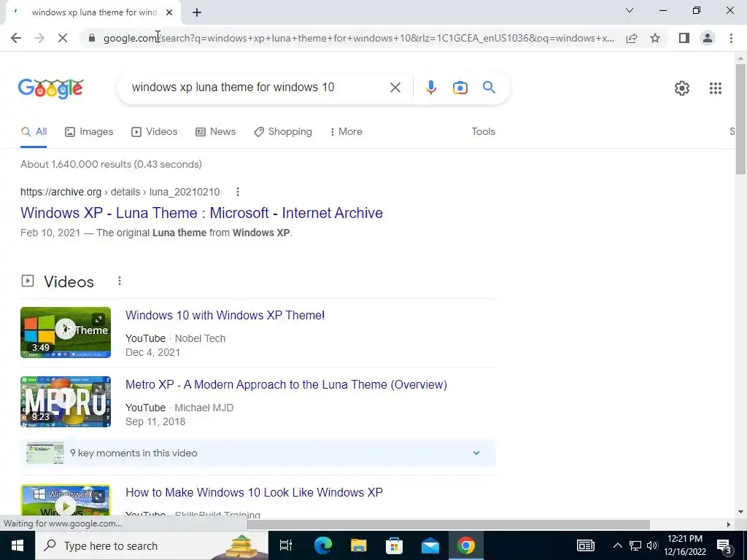Open the Mail app from taskbar
The image size is (747, 560).
pyautogui.click(x=430, y=545)
